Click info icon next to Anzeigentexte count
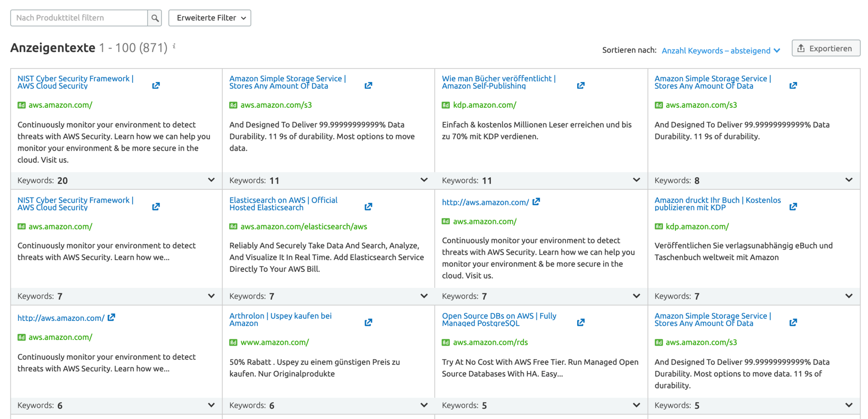The width and height of the screenshot is (868, 419). (174, 46)
